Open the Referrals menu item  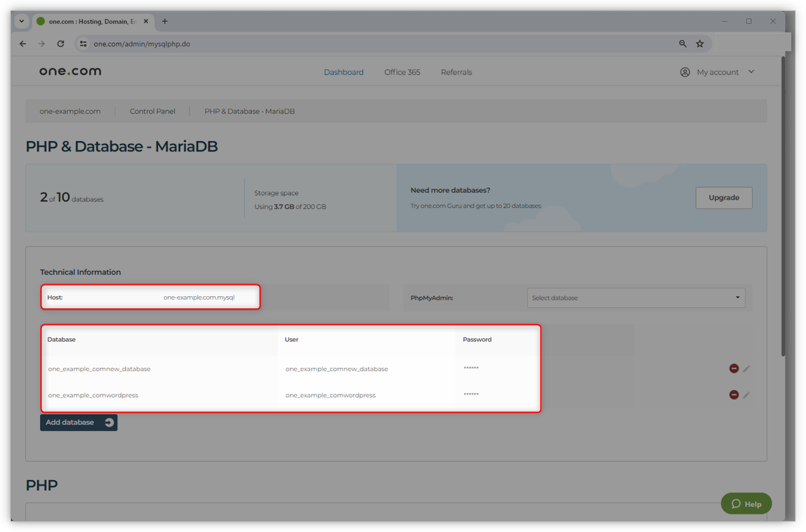pyautogui.click(x=456, y=72)
